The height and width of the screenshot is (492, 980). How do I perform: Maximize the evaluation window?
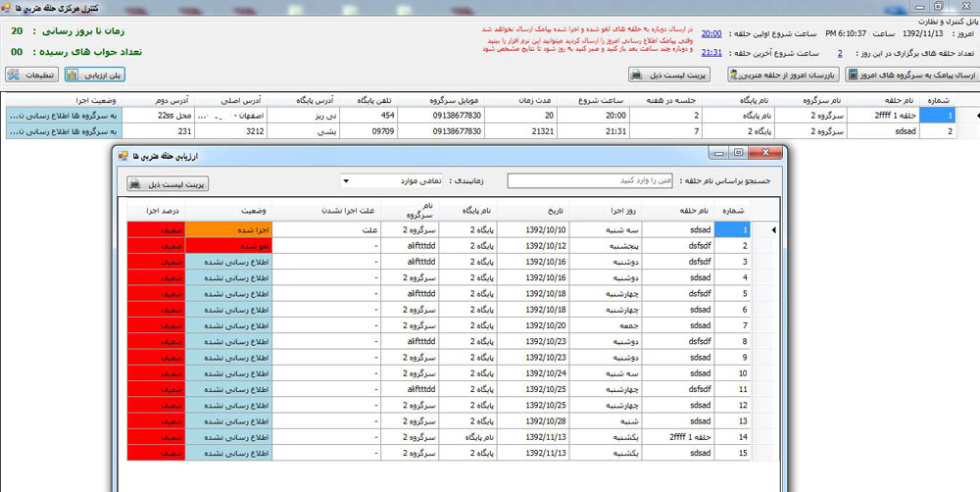click(739, 154)
